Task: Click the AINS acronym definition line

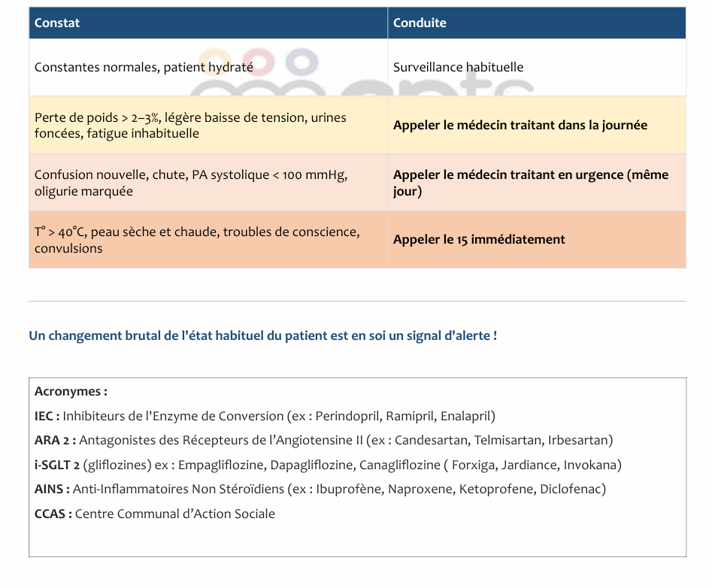Action: tap(320, 489)
